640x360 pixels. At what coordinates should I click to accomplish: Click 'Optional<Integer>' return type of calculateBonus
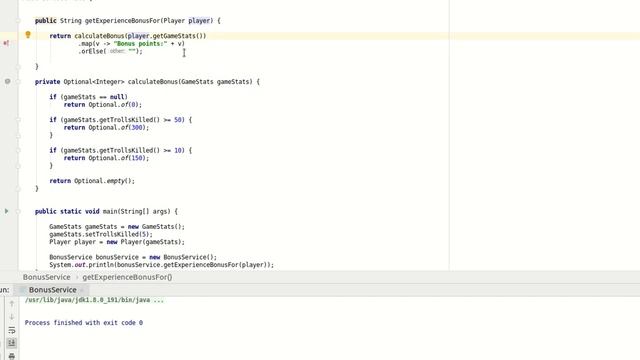click(x=94, y=82)
